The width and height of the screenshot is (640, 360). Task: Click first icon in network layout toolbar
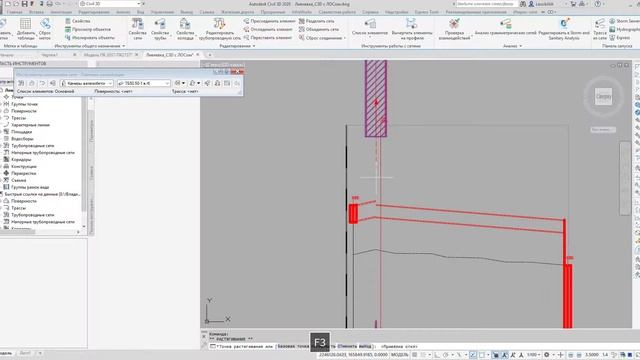(21, 83)
